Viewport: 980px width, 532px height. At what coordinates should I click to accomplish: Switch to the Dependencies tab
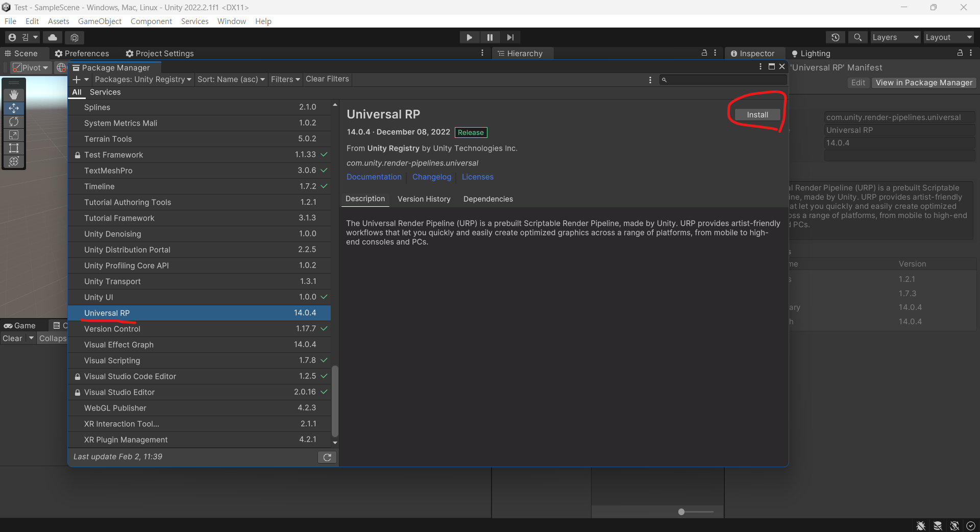click(x=488, y=199)
